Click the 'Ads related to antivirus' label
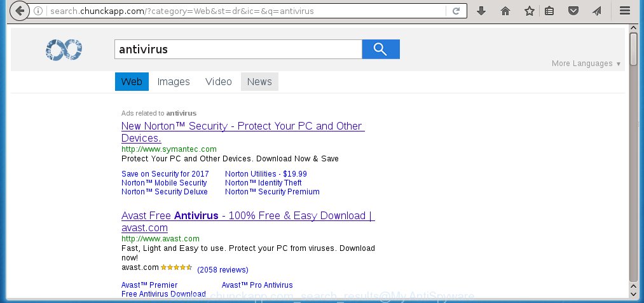The width and height of the screenshot is (644, 303). pyautogui.click(x=159, y=113)
